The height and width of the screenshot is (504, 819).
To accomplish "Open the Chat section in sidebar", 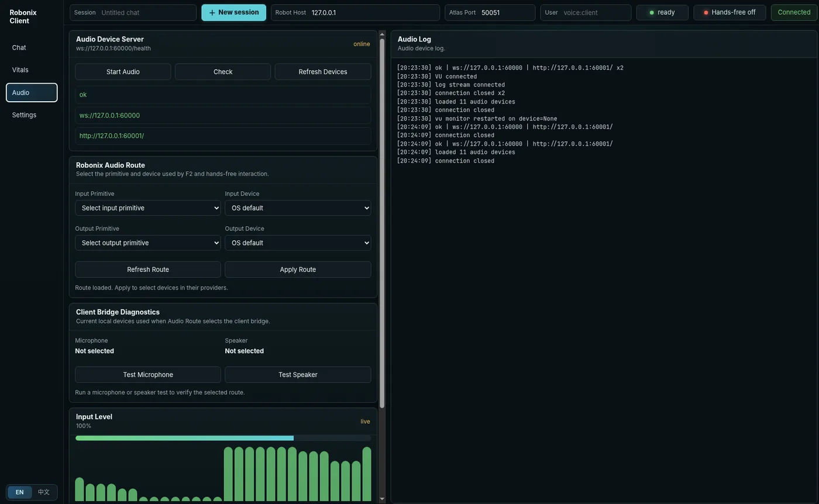I will [32, 48].
